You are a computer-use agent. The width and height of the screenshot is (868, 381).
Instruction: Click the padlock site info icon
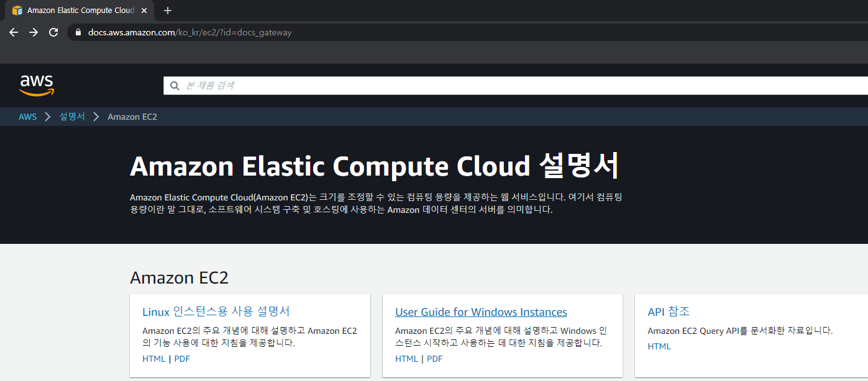(78, 32)
